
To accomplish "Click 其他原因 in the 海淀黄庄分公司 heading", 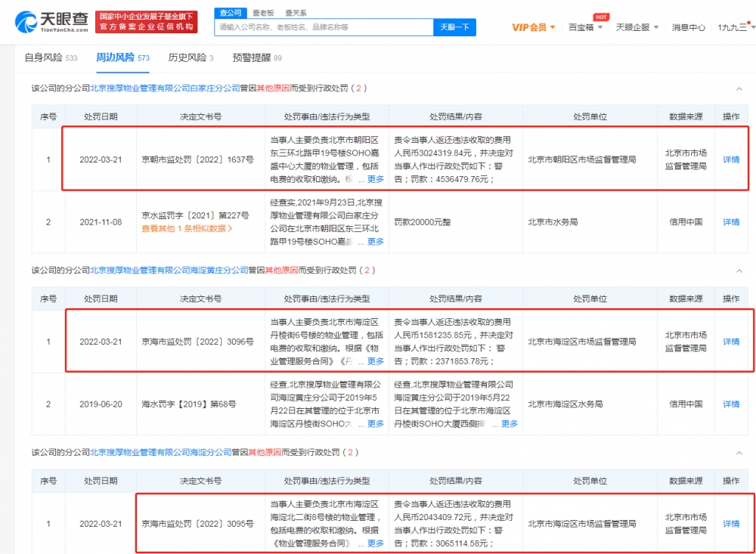I will [x=281, y=271].
